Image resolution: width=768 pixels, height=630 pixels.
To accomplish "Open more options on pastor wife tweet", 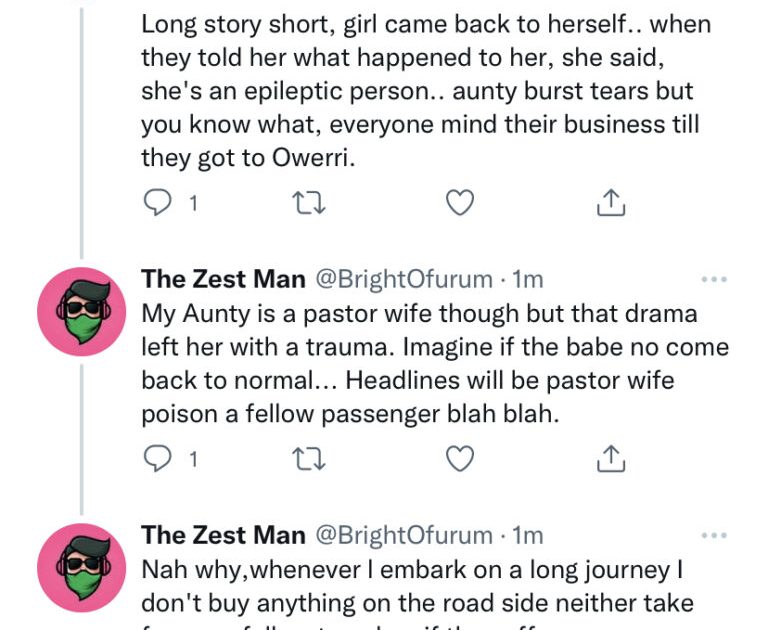I will (715, 280).
